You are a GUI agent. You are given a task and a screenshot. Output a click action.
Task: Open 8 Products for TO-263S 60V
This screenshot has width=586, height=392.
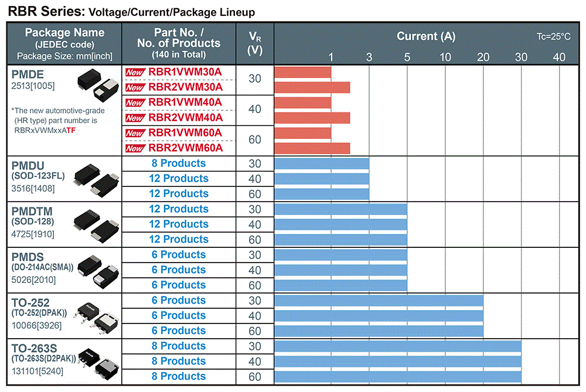(179, 376)
